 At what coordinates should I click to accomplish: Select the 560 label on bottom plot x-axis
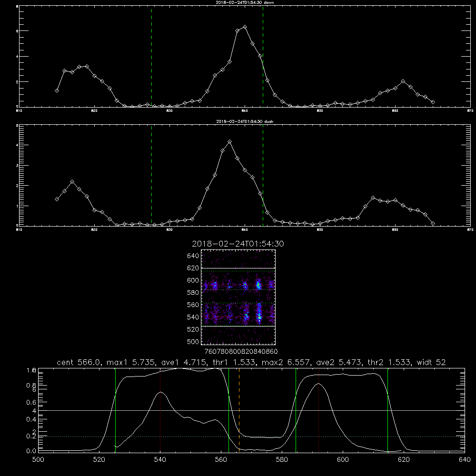221,460
